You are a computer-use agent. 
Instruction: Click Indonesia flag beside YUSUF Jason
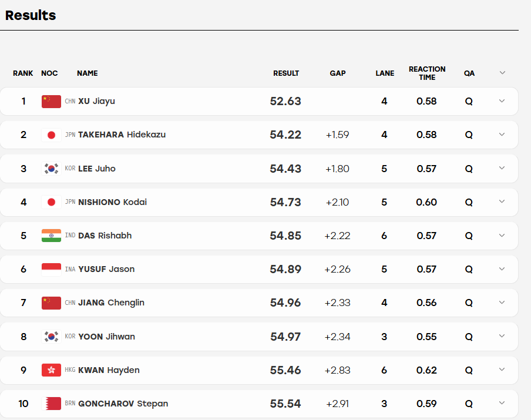click(51, 269)
